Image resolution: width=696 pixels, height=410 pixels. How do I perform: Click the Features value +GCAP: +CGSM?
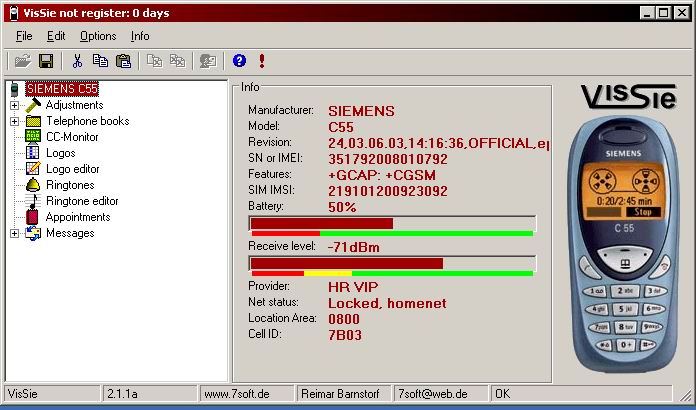[x=382, y=175]
